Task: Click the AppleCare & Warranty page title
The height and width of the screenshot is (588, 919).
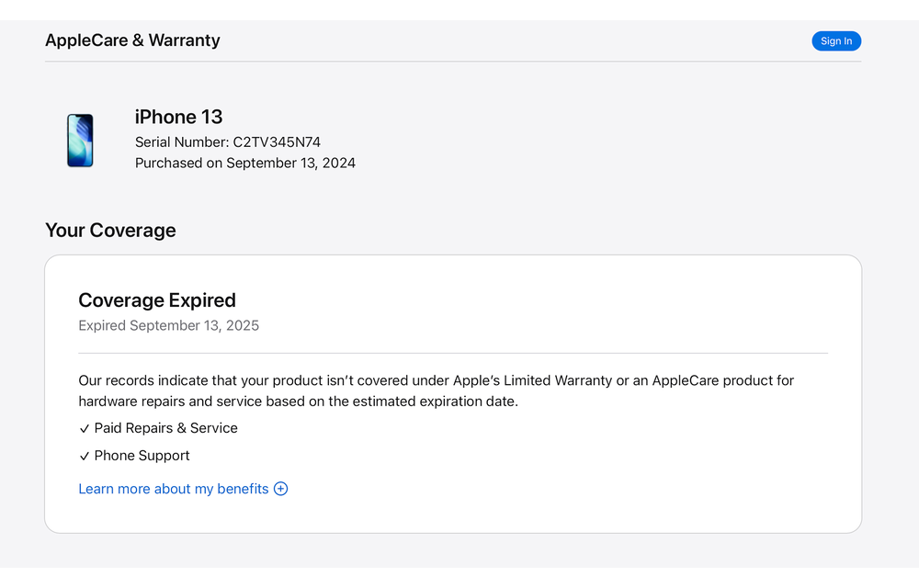Action: [132, 40]
